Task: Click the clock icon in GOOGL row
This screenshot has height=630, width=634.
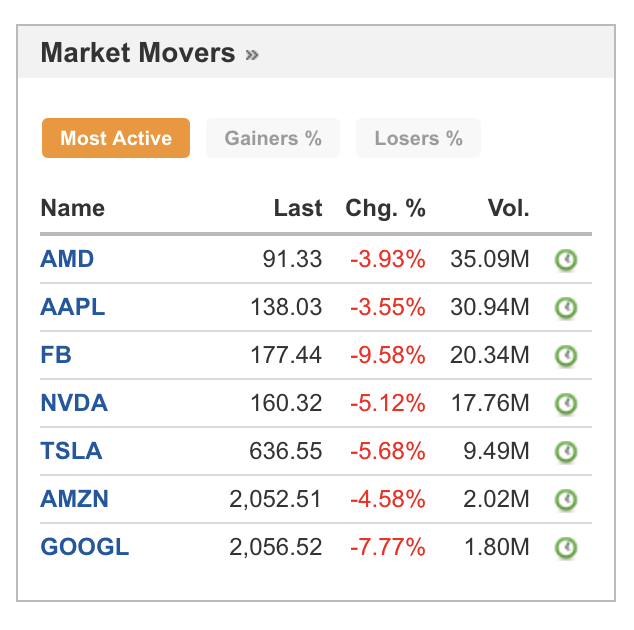Action: coord(566,548)
